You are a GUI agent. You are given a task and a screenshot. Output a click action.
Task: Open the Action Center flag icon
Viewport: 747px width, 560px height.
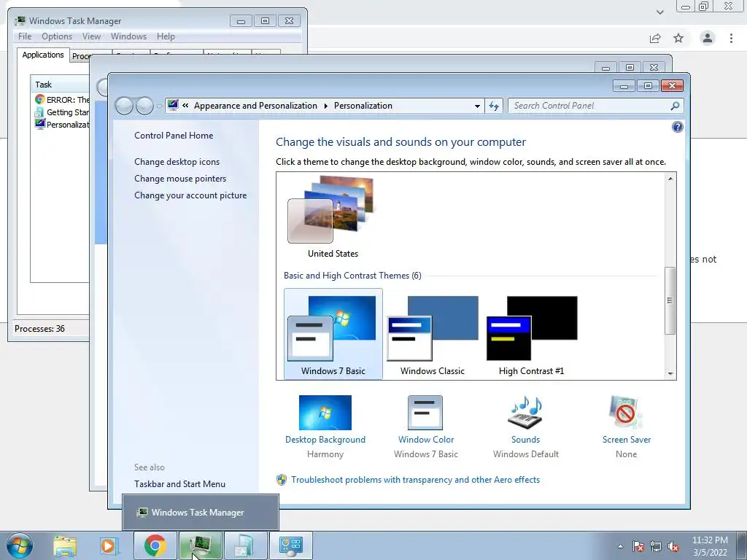[x=638, y=546]
